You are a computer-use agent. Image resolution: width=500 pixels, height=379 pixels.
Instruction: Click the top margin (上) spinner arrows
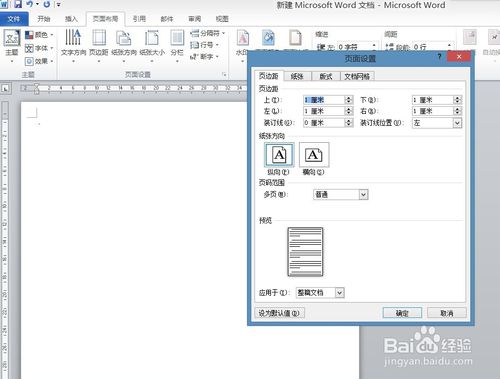click(x=349, y=100)
